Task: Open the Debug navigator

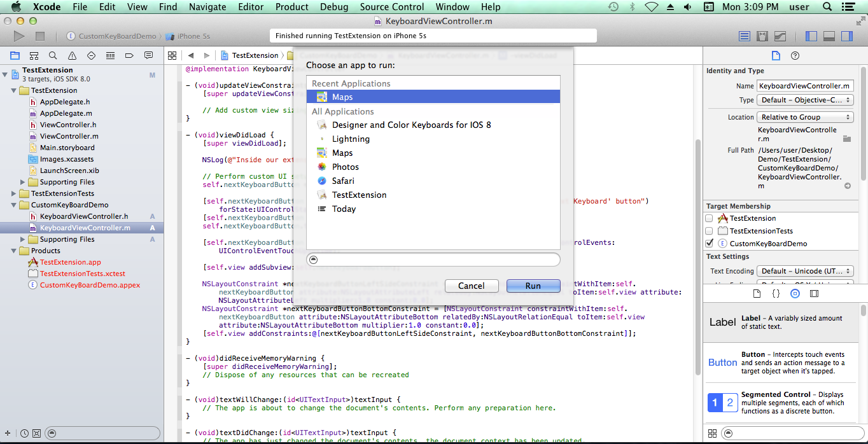Action: pyautogui.click(x=110, y=55)
